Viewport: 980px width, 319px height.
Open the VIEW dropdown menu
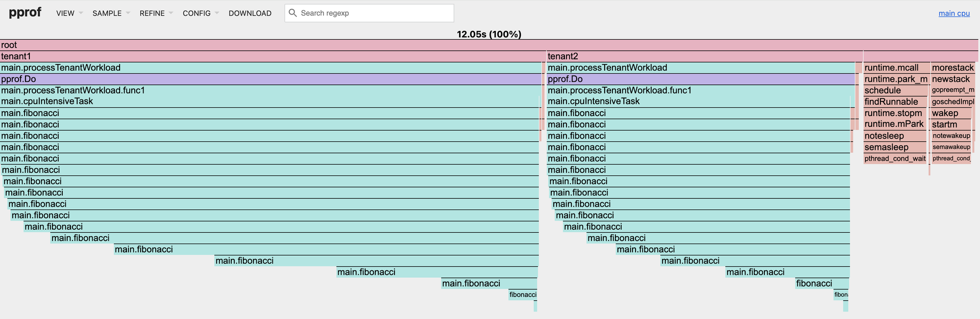point(70,13)
